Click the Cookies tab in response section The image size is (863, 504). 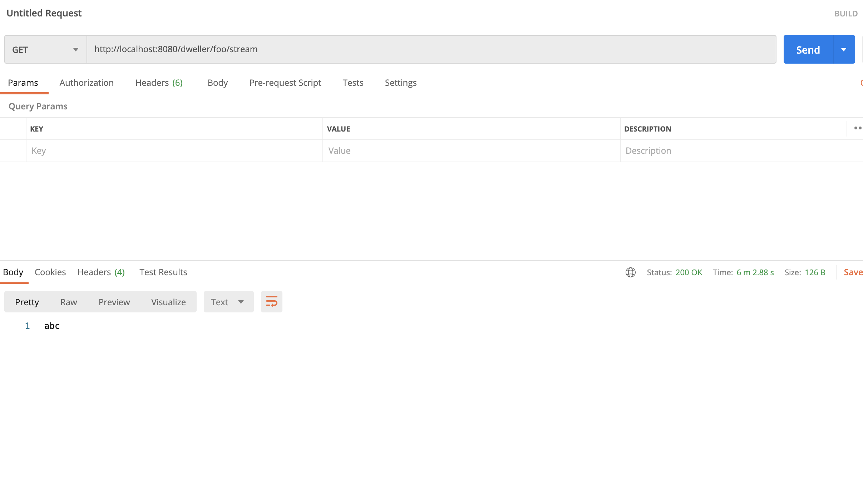[x=50, y=272]
